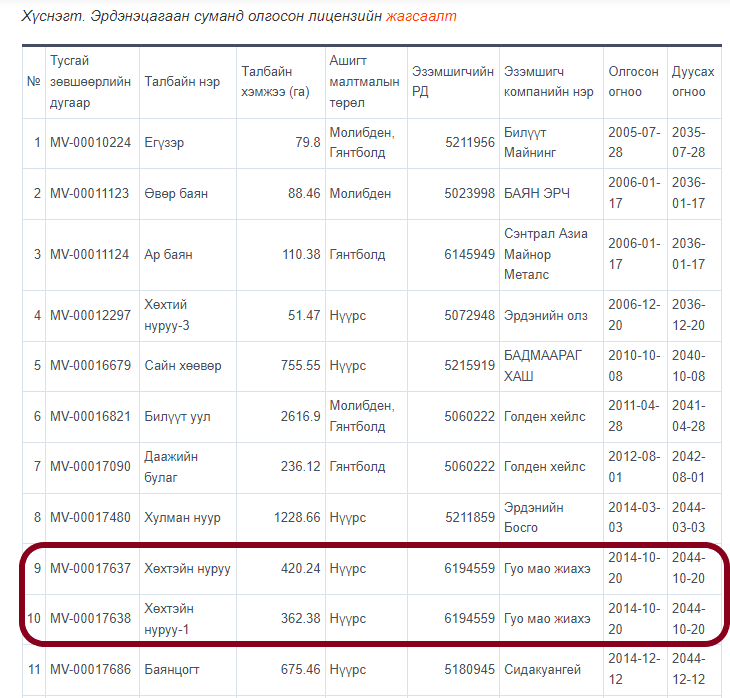Select owner ID 5180945
730x698 pixels.
[x=469, y=670]
